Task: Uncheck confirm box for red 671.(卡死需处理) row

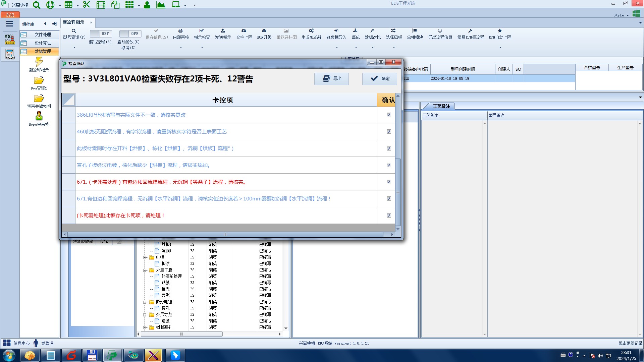Action: pyautogui.click(x=389, y=182)
